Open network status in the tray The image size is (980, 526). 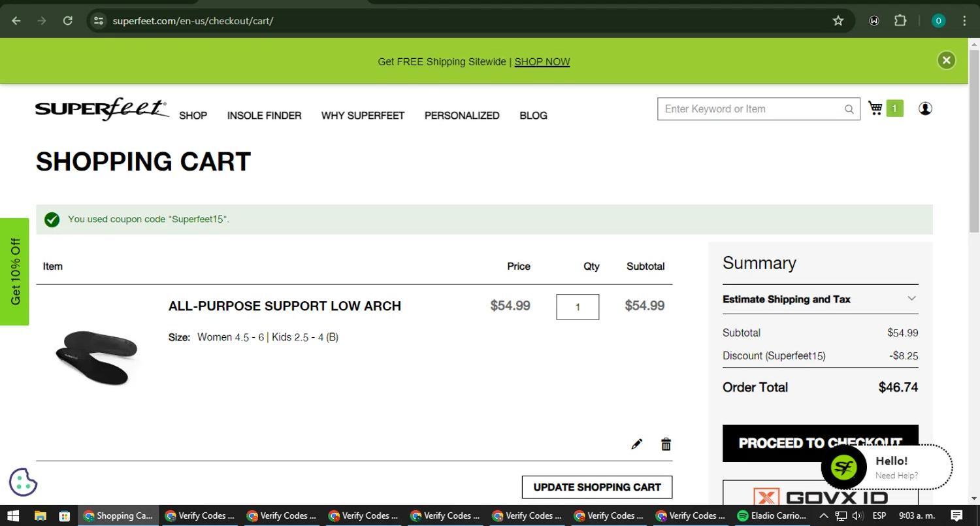click(841, 516)
